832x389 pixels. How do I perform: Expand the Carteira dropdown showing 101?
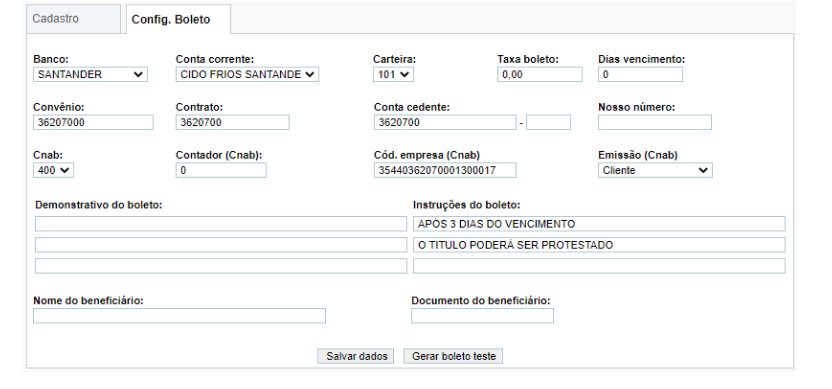click(x=393, y=75)
